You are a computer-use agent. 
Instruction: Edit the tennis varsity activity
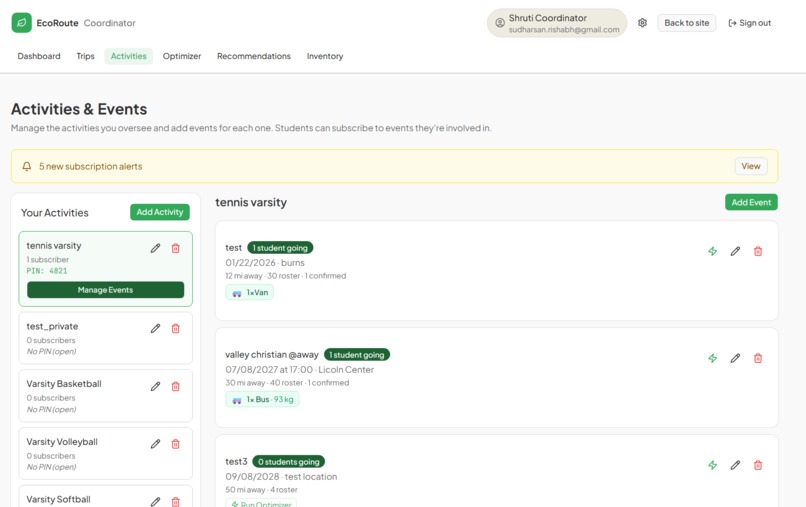(x=155, y=248)
